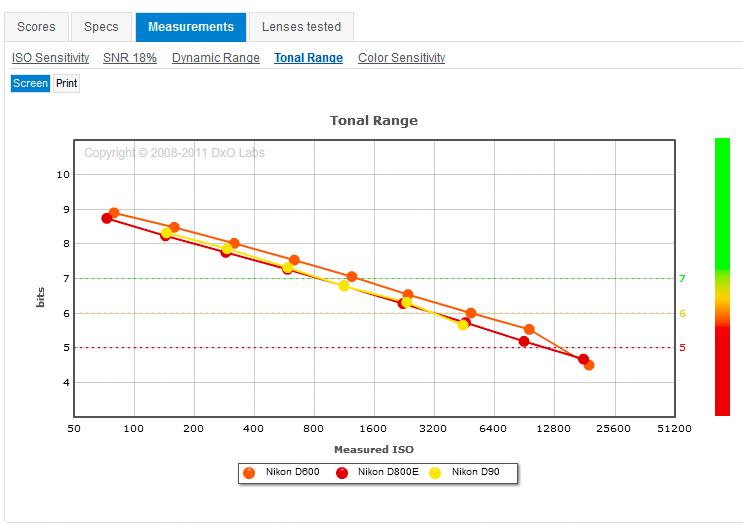
Task: Click the first red D800E data point near 9 bits
Action: tap(107, 218)
